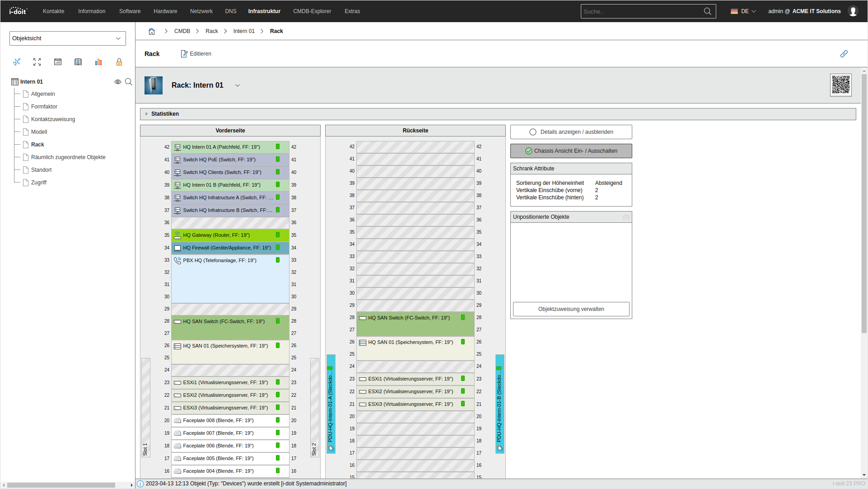Click Objektzuweisung verwalten button
This screenshot has height=489, width=868.
pos(571,309)
